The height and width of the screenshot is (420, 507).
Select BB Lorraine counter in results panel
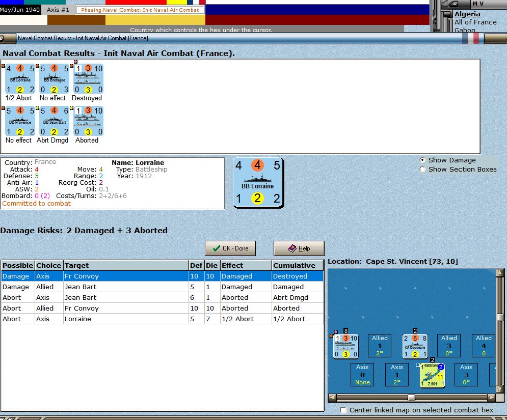coord(20,79)
